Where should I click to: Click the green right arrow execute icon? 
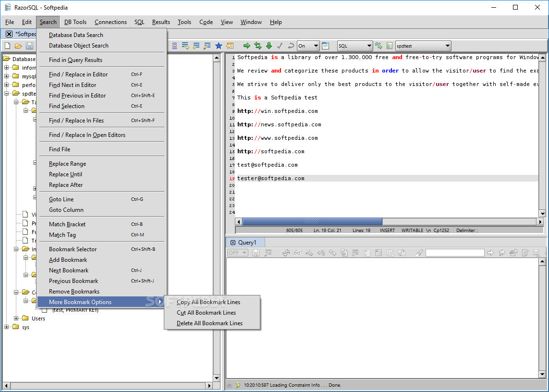[247, 46]
